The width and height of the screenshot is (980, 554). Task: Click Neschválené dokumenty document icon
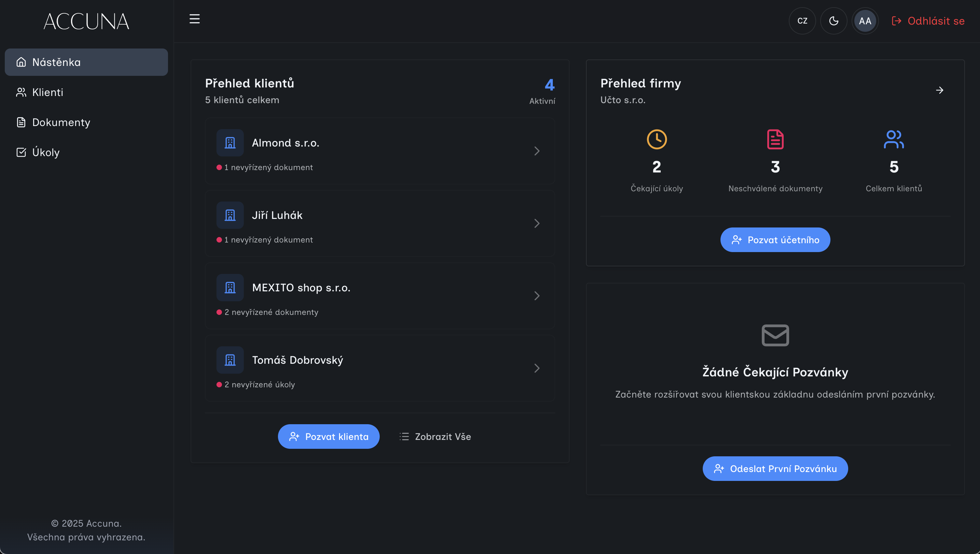click(x=775, y=139)
